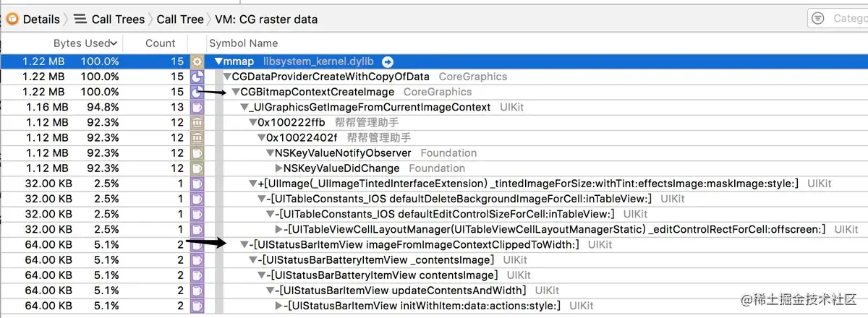This screenshot has width=868, height=318.
Task: Select _UIGraphicsGetImageFromCurrentImageContext symbol row
Action: point(434,107)
